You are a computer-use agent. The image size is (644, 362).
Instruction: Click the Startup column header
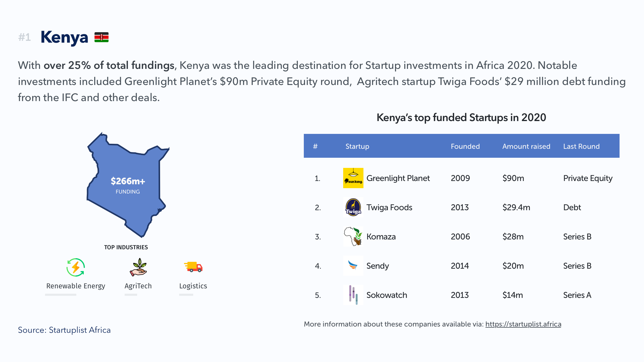coord(357,146)
